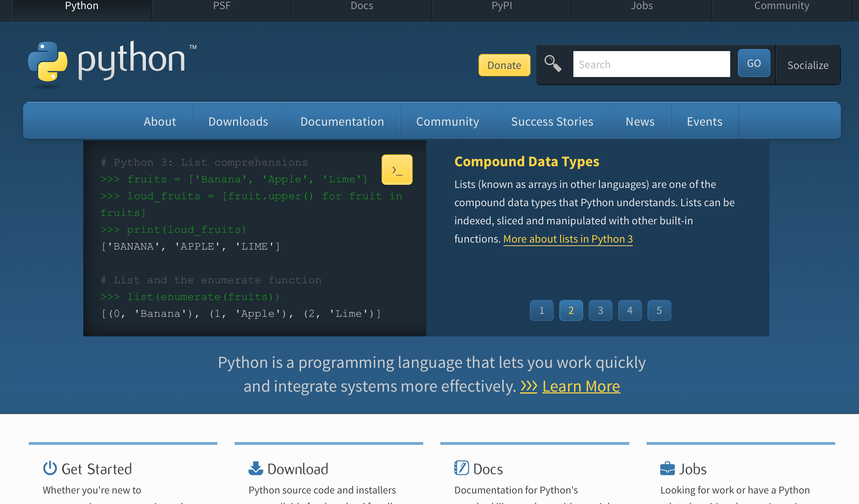Click the Jobs section heading

coord(693,469)
